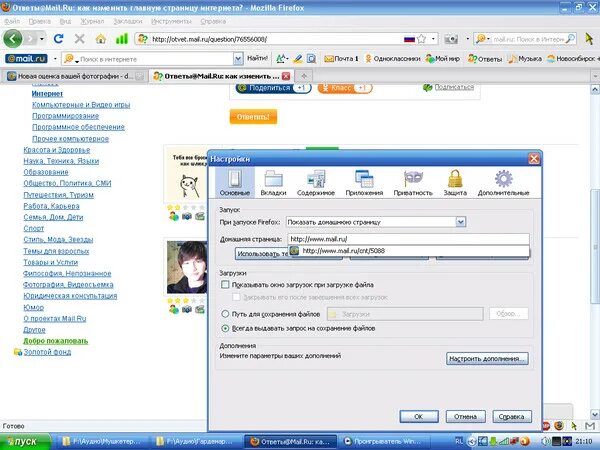Open the Справка menu
Screen dimensions: 600x450
213,21
